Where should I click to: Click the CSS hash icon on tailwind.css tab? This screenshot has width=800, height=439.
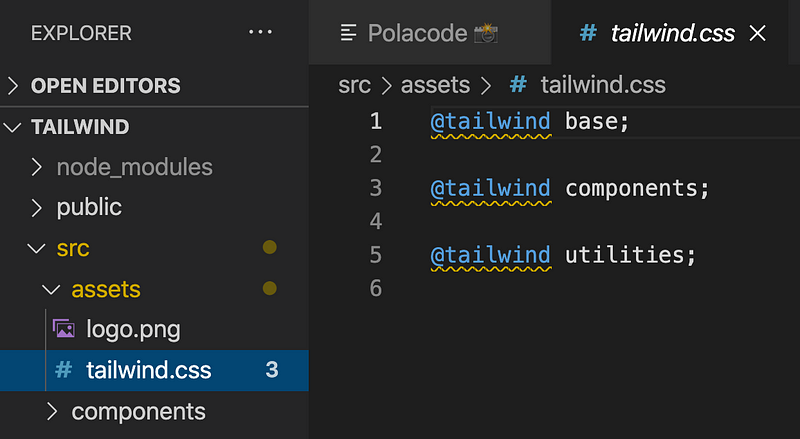pos(589,33)
